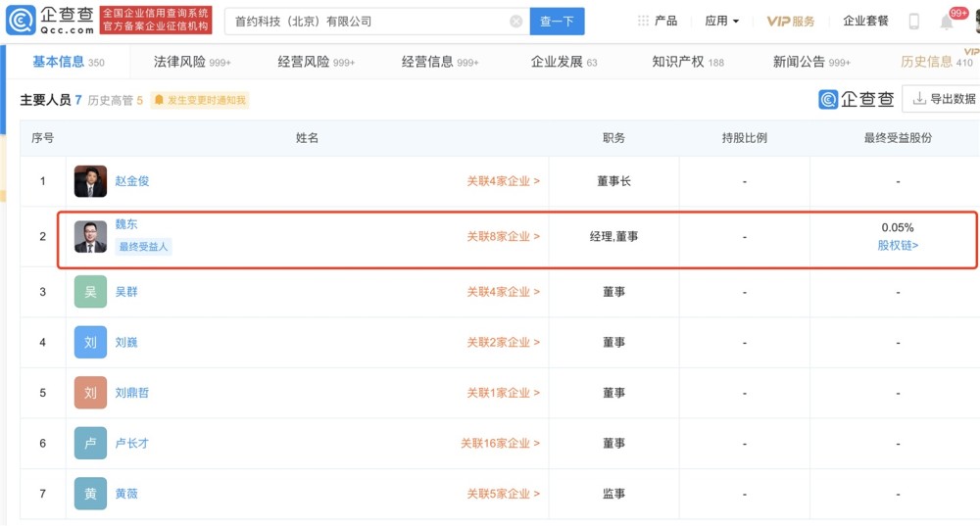Image resolution: width=980 pixels, height=526 pixels.
Task: Switch to the 法律风险 tab
Action: 192,62
